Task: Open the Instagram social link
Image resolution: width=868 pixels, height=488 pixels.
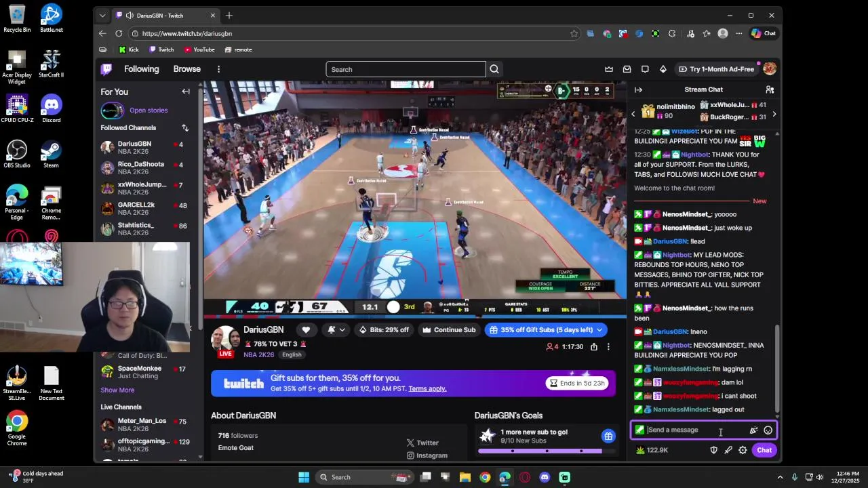Action: pyautogui.click(x=427, y=455)
